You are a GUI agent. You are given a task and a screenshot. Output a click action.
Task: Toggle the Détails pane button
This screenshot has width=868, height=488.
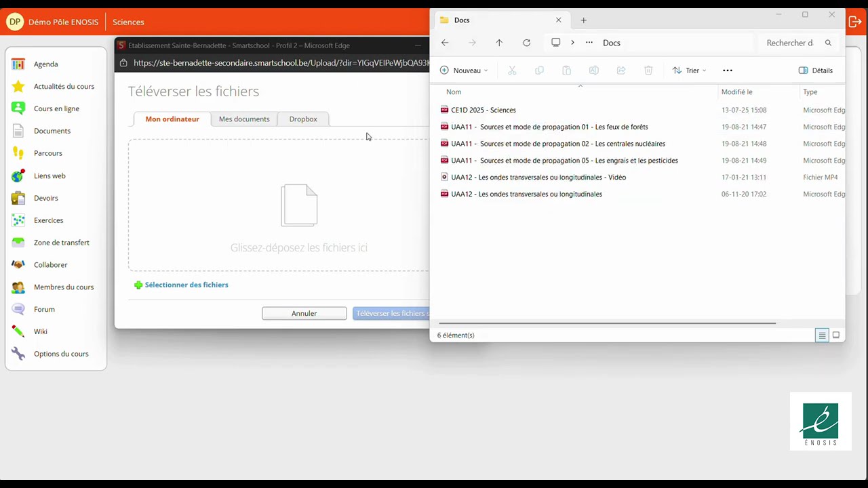pos(816,70)
